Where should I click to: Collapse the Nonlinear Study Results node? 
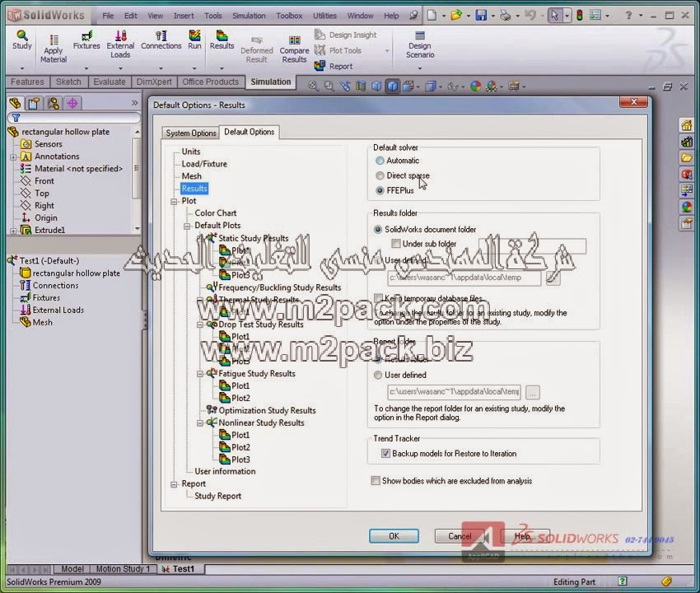(200, 423)
